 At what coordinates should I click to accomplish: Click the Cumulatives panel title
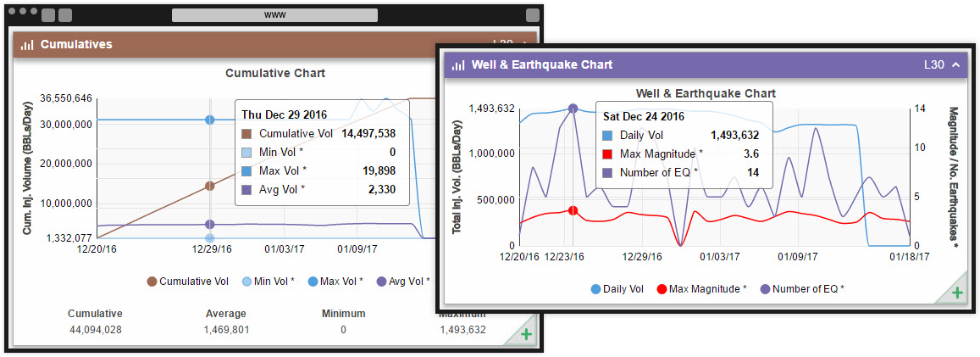(x=76, y=44)
